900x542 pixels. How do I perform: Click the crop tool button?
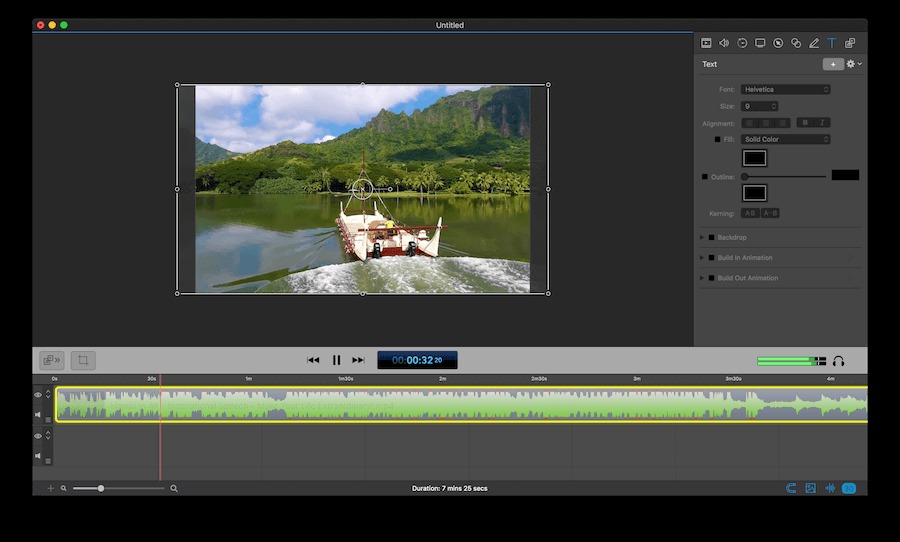click(x=84, y=360)
